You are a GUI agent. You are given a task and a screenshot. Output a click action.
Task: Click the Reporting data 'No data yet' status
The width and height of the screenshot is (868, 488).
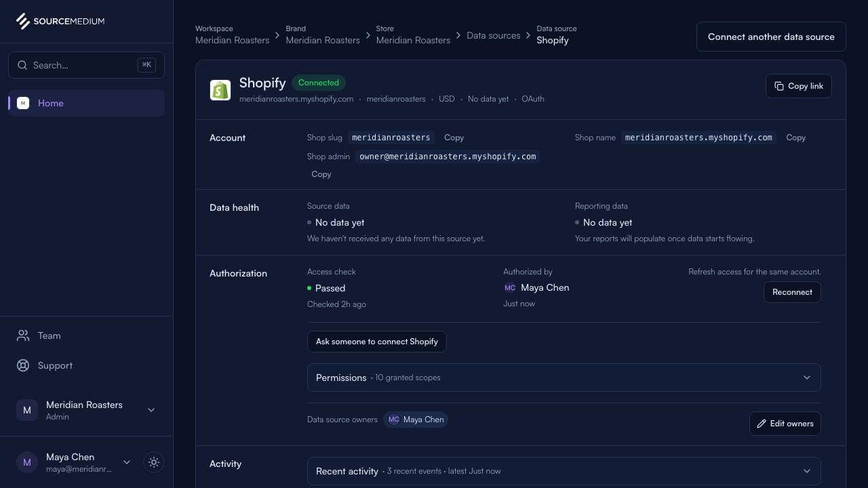pyautogui.click(x=604, y=222)
